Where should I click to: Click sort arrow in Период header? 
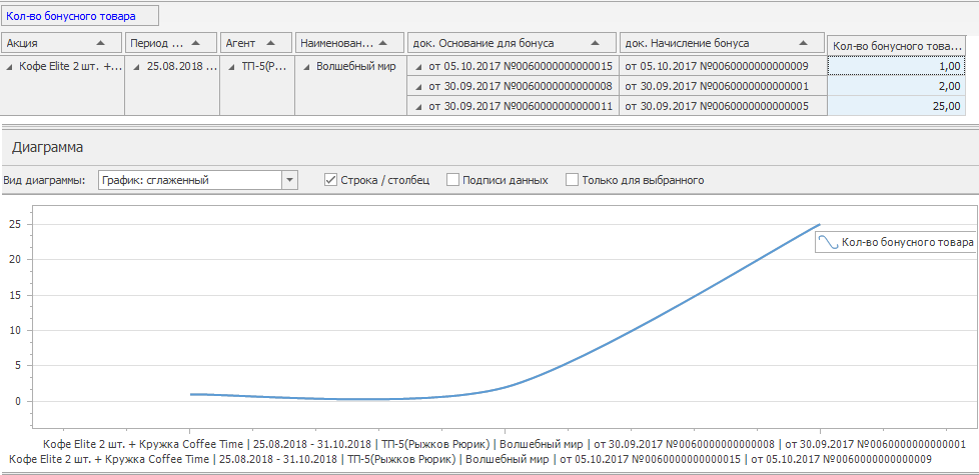(195, 43)
